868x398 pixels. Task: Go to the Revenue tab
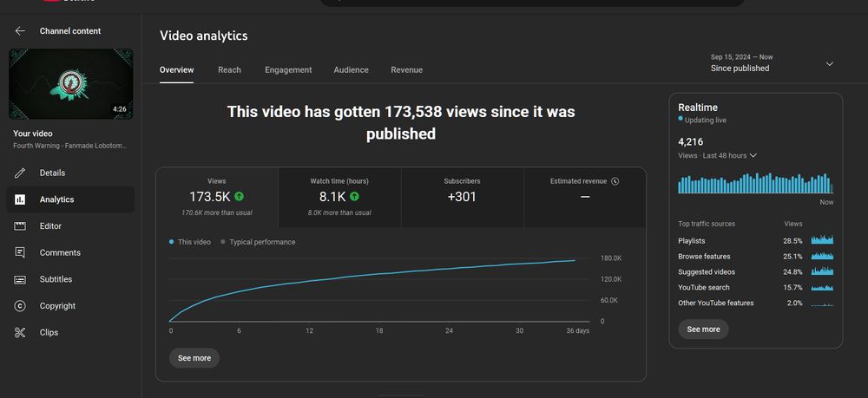click(x=407, y=69)
